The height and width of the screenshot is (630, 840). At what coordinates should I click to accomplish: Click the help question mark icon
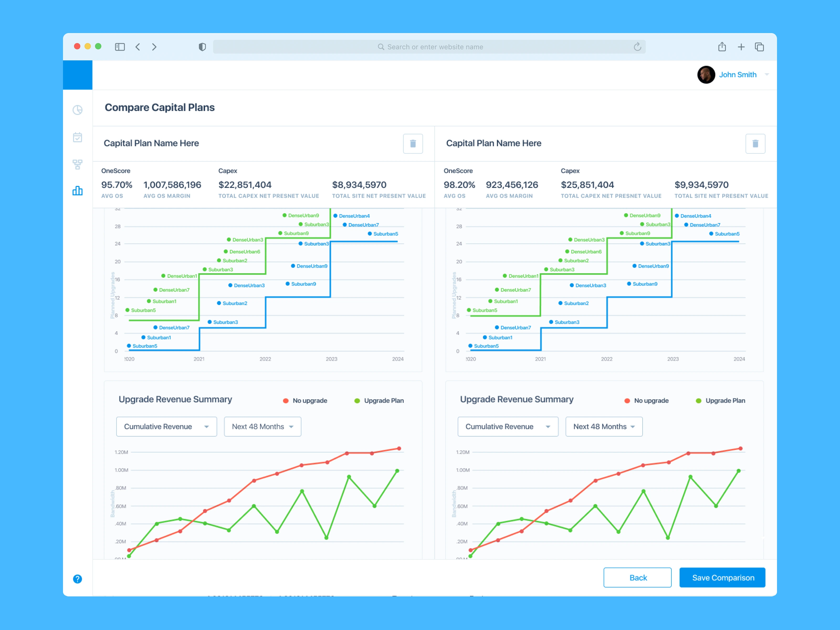pos(77,579)
